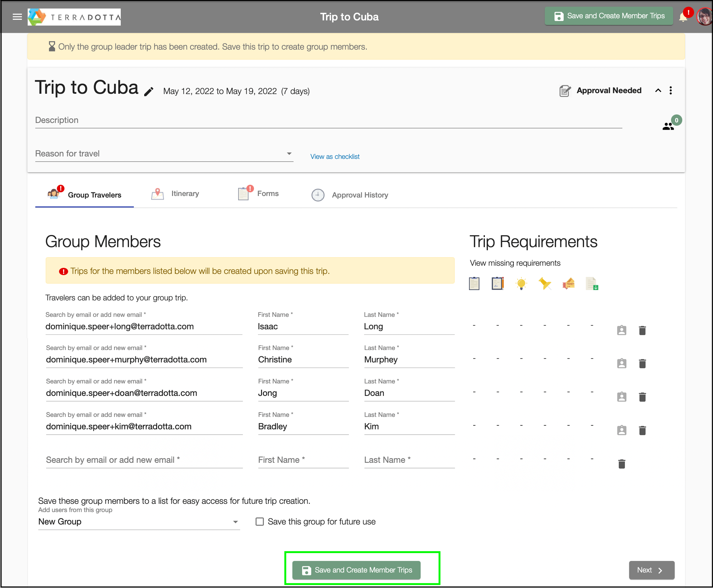
Task: Delete Bradley Kim from group
Action: point(642,430)
